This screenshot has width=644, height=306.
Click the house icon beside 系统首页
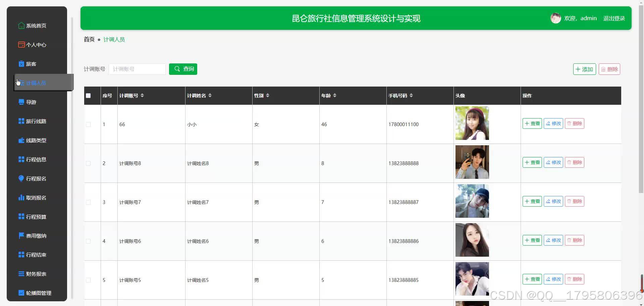21,25
